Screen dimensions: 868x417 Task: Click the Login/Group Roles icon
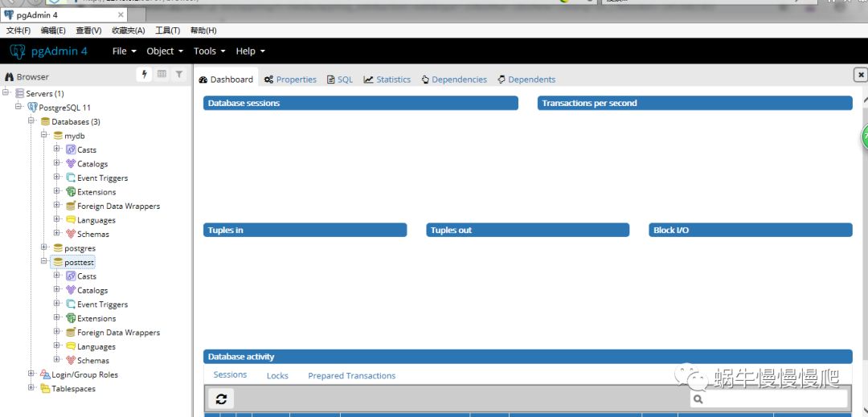[45, 374]
